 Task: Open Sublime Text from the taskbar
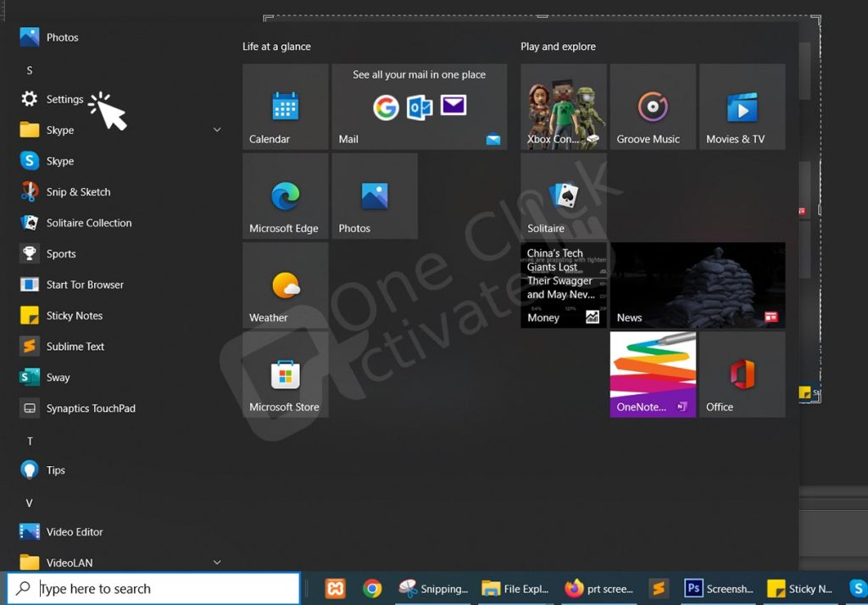coord(659,588)
